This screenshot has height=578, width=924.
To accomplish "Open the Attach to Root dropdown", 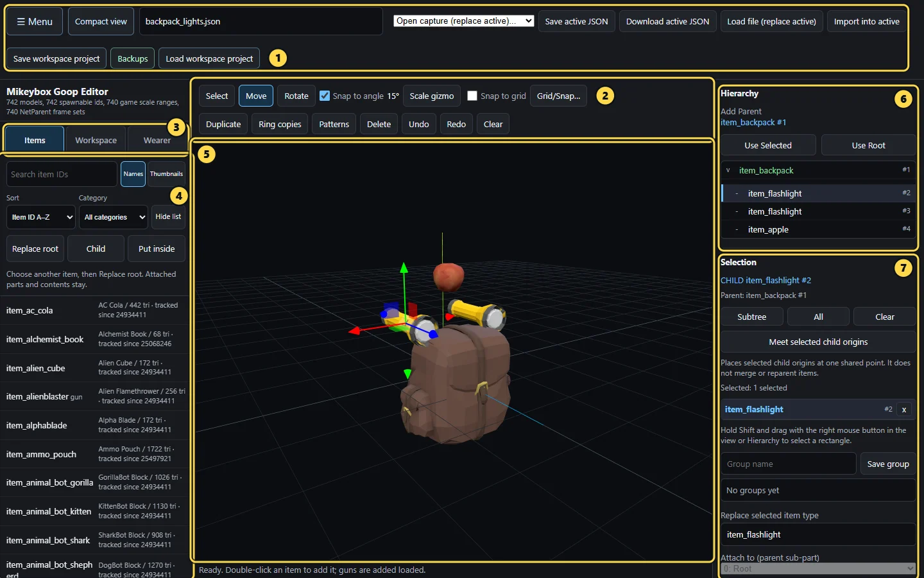I will (x=818, y=569).
